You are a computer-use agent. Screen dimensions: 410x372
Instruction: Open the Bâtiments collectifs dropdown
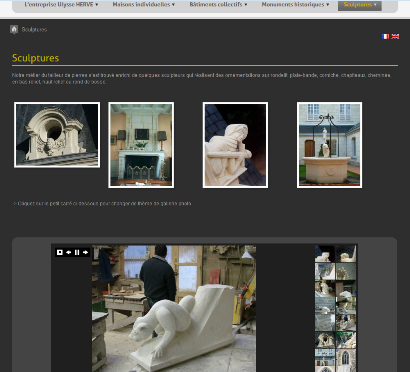click(218, 5)
